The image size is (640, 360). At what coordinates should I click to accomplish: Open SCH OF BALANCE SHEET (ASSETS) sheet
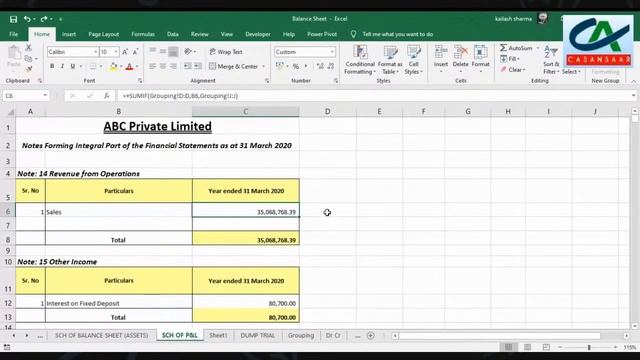tap(101, 335)
